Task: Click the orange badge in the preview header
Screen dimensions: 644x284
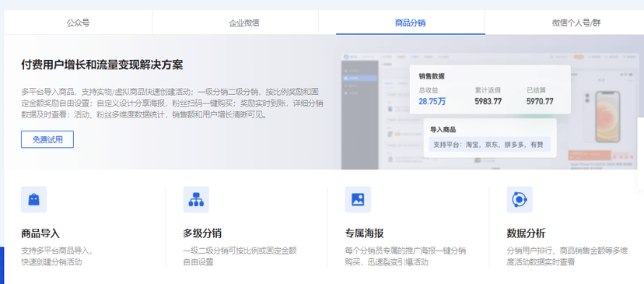Action: 579,57
